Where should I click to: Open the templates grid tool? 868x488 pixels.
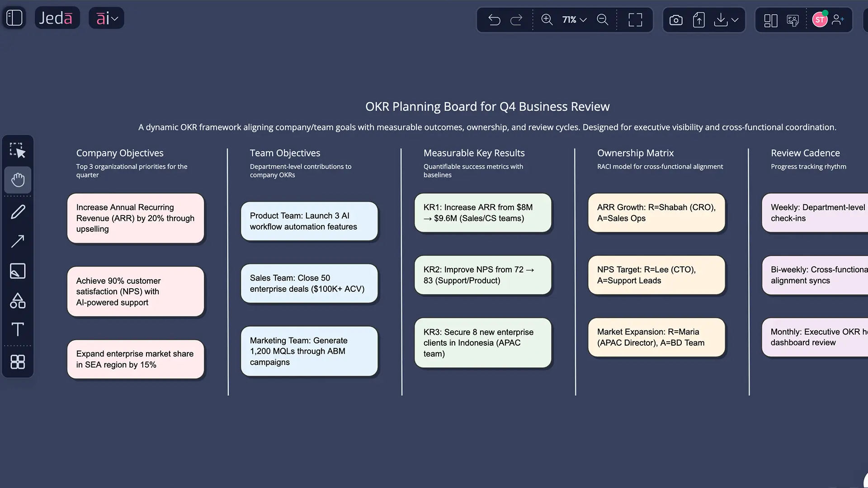(18, 361)
